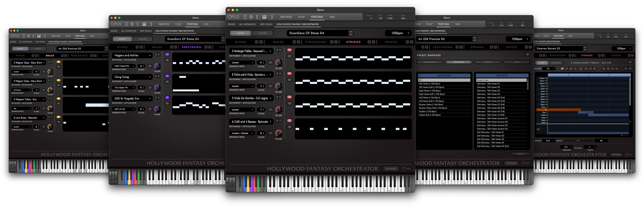The image size is (644, 207).
Task: Click SELECT button in Preset Browser
Action: click(520, 154)
